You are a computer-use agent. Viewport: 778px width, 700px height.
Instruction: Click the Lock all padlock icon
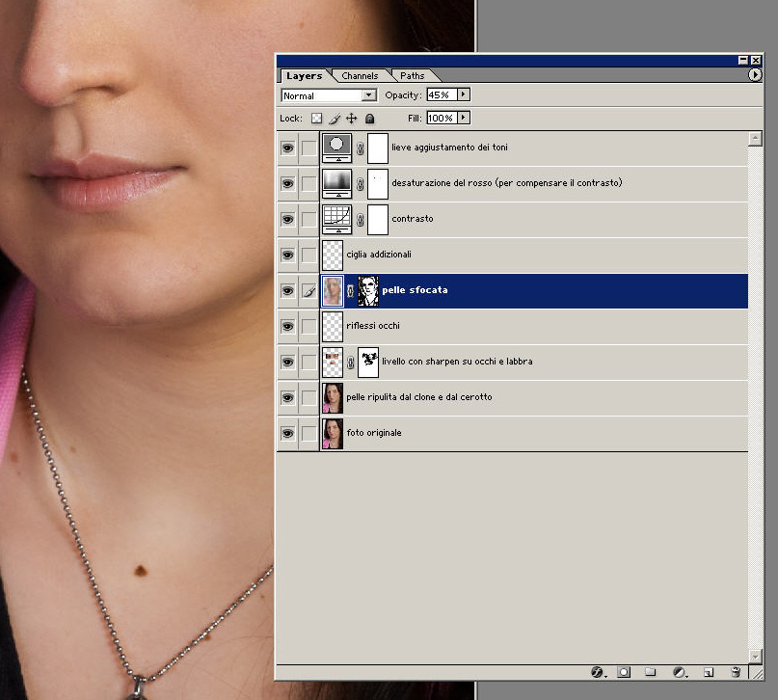point(369,118)
